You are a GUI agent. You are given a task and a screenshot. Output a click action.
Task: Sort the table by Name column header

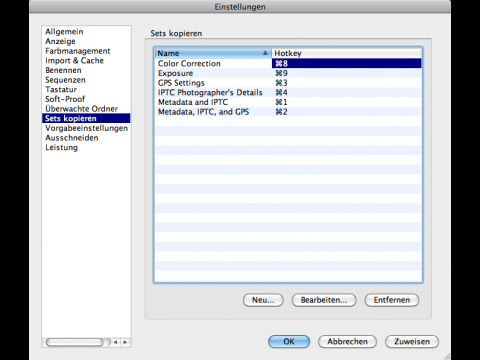point(213,53)
